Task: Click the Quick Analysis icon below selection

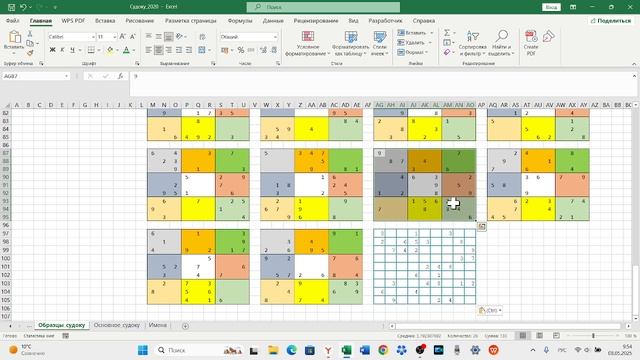Action: tap(482, 227)
